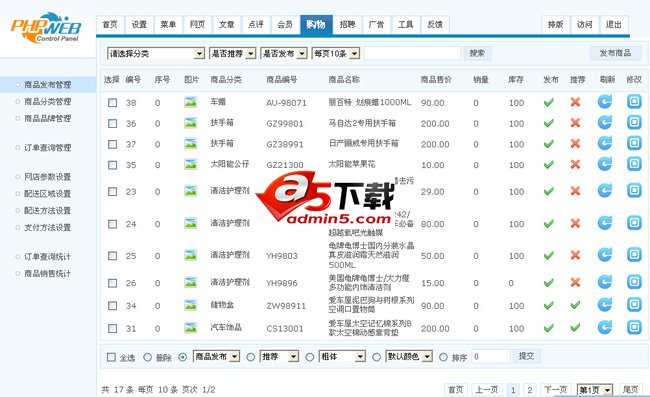Open the 商品发布 bulk action dropdown
Screen dimensions: 650x397
pyautogui.click(x=216, y=356)
